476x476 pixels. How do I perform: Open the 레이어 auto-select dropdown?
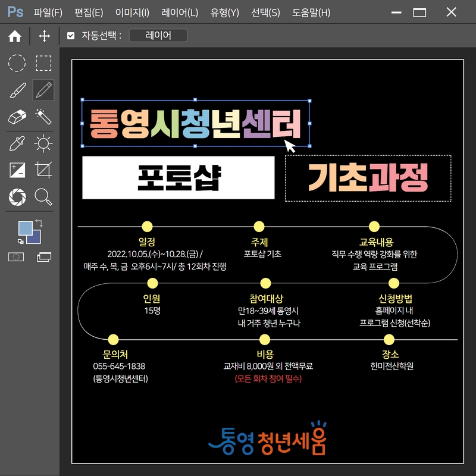click(x=158, y=36)
